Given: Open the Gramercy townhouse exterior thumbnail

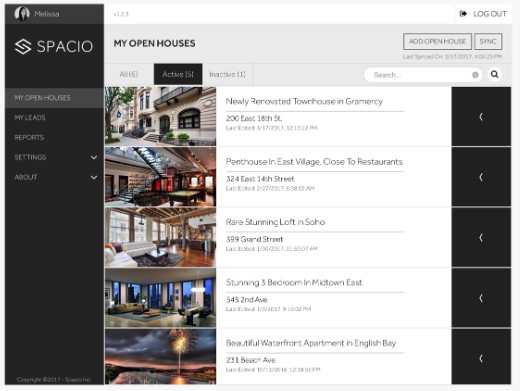Looking at the screenshot, I should (160, 116).
